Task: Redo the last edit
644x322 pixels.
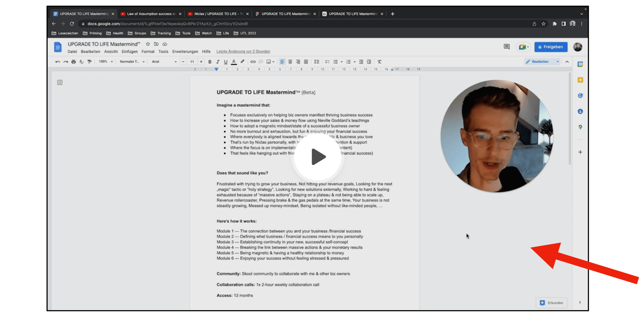Action: point(65,62)
